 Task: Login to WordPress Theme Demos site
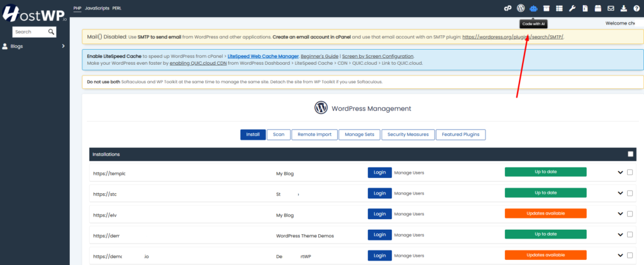379,235
